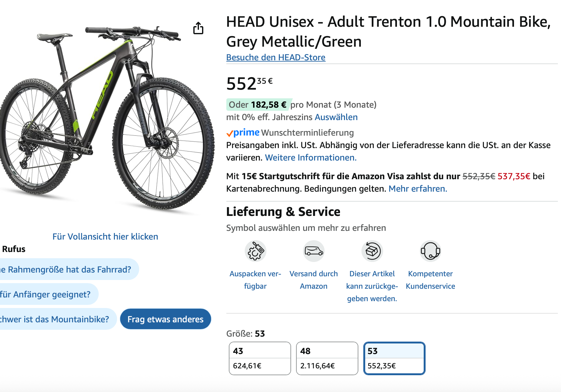Click the Oder 182,58 € installment badge
This screenshot has width=561, height=392.
258,105
